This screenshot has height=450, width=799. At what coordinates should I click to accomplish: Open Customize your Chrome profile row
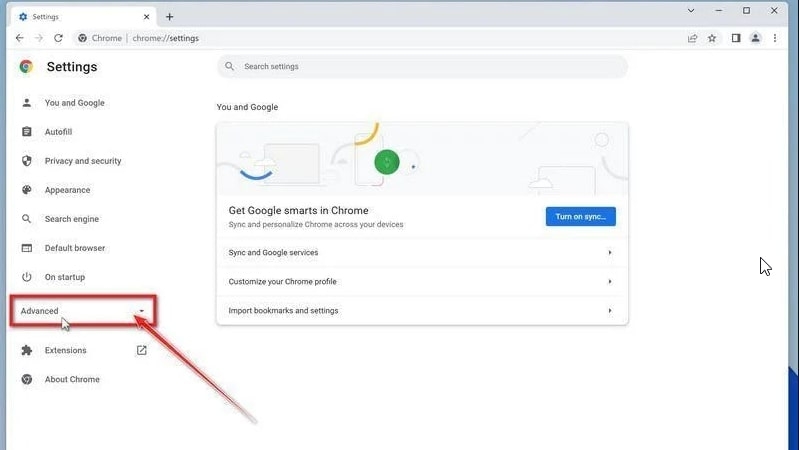pos(422,282)
